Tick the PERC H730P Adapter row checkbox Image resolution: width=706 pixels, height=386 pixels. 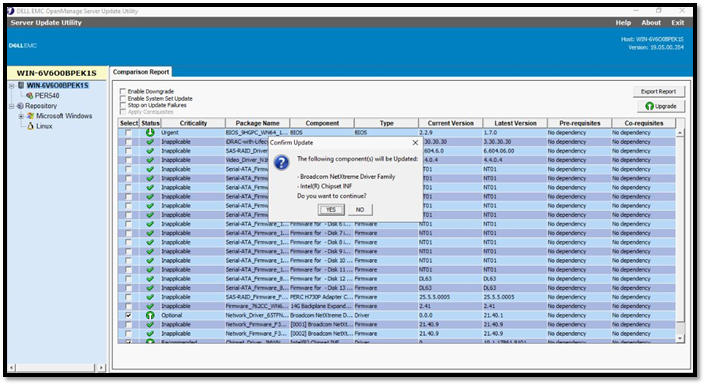click(129, 297)
